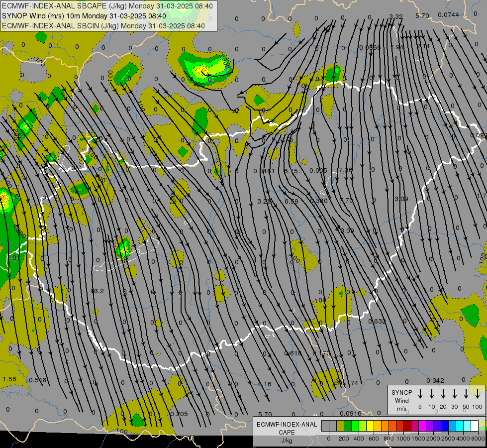
Task: Click the 0.0461 value on the map
Action: [x=264, y=171]
